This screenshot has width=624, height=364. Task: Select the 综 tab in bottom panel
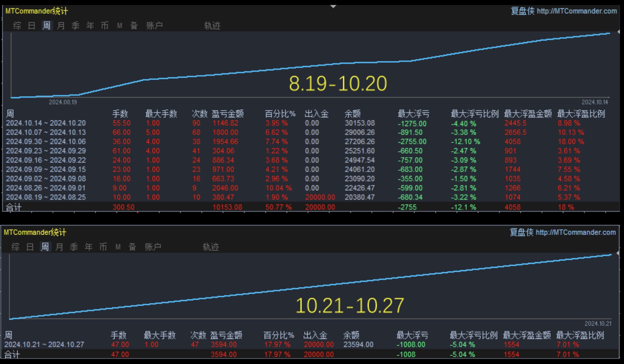[x=15, y=247]
